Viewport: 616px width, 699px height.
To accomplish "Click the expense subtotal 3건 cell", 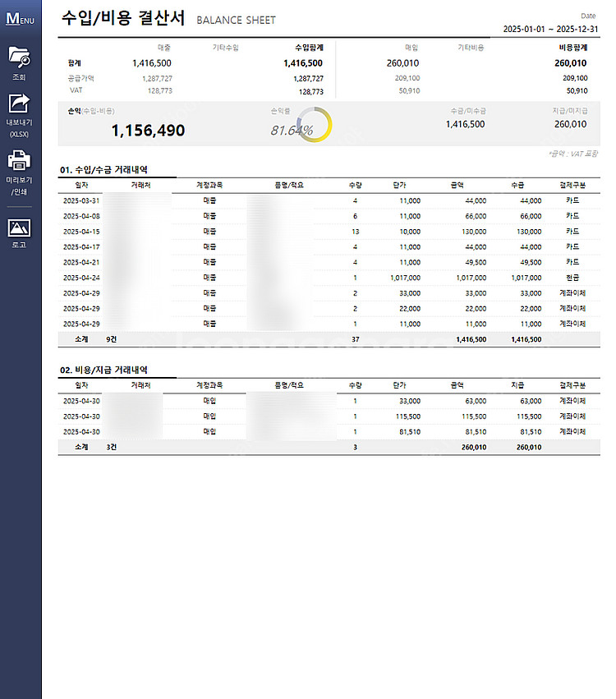I will pos(112,447).
